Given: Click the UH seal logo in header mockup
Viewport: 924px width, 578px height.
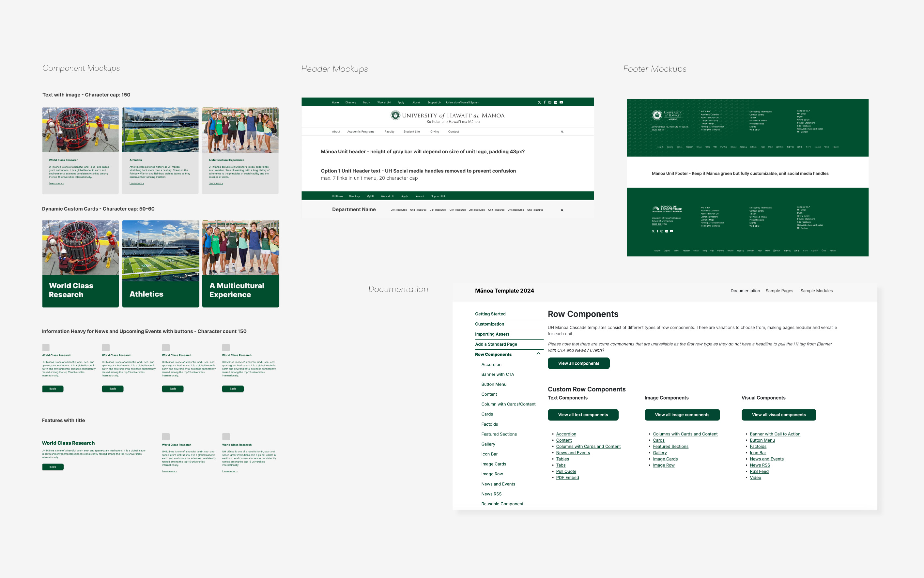Looking at the screenshot, I should 395,115.
